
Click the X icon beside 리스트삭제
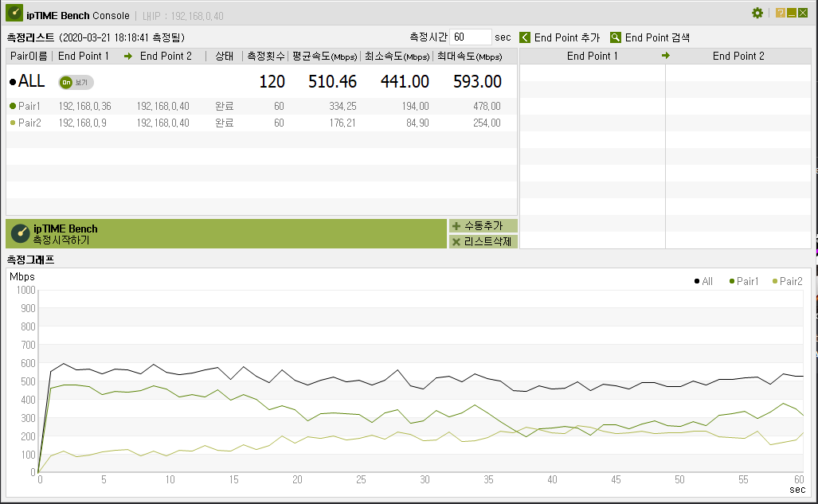point(456,241)
